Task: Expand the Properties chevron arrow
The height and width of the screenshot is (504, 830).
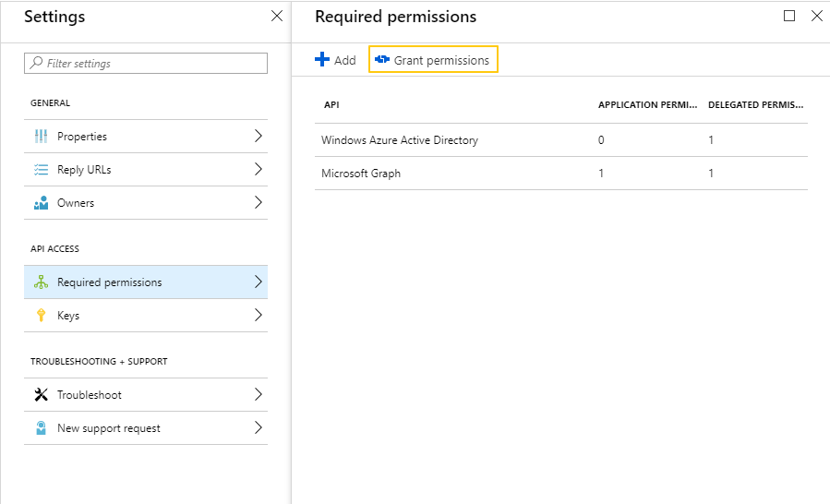Action: point(258,136)
